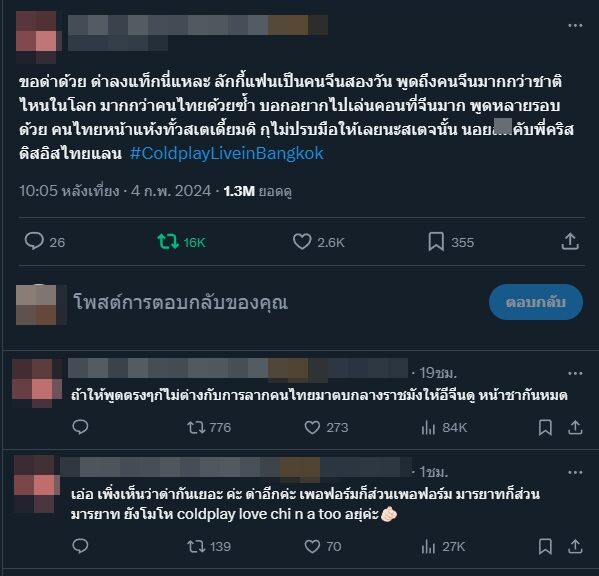Image resolution: width=599 pixels, height=576 pixels.
Task: Open more options on the 19ชม. reply
Action: click(575, 373)
